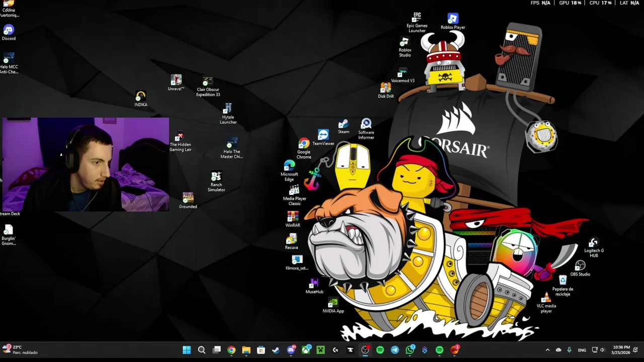Image resolution: width=644 pixels, height=362 pixels.
Task: Select the filmora_set installer file icon
Action: click(x=297, y=263)
